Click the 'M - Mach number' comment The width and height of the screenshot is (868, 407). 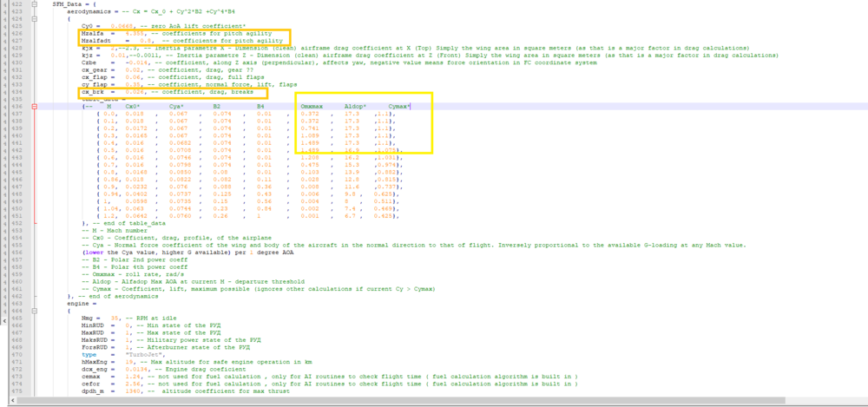click(x=115, y=230)
